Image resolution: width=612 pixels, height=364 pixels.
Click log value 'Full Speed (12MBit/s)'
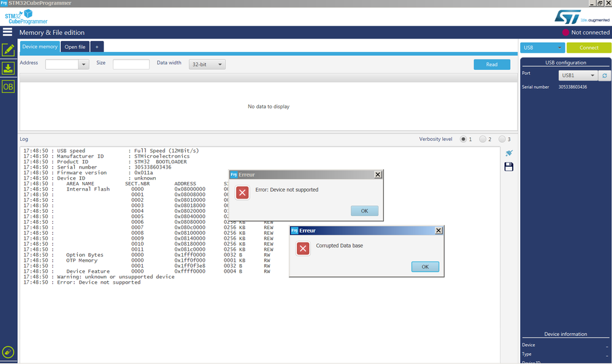(166, 151)
